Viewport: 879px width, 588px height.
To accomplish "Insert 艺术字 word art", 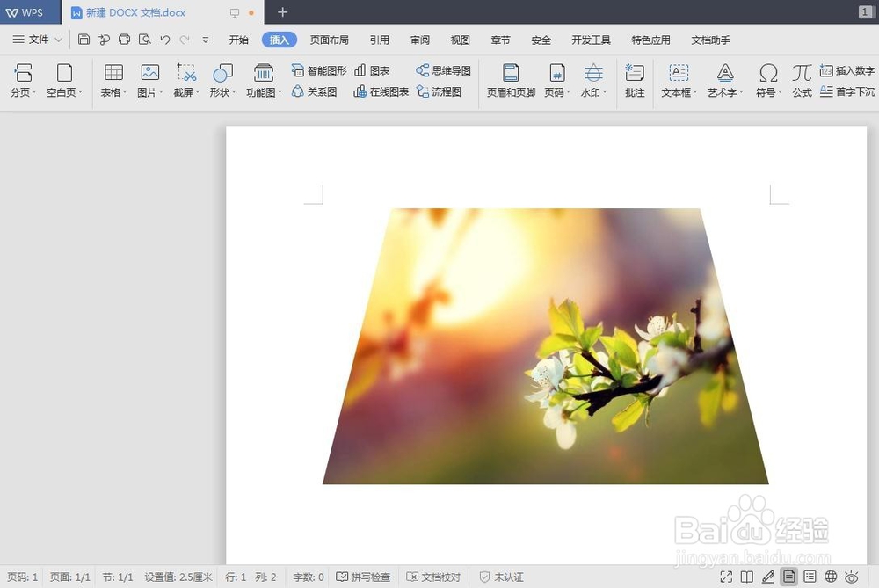I will click(725, 80).
